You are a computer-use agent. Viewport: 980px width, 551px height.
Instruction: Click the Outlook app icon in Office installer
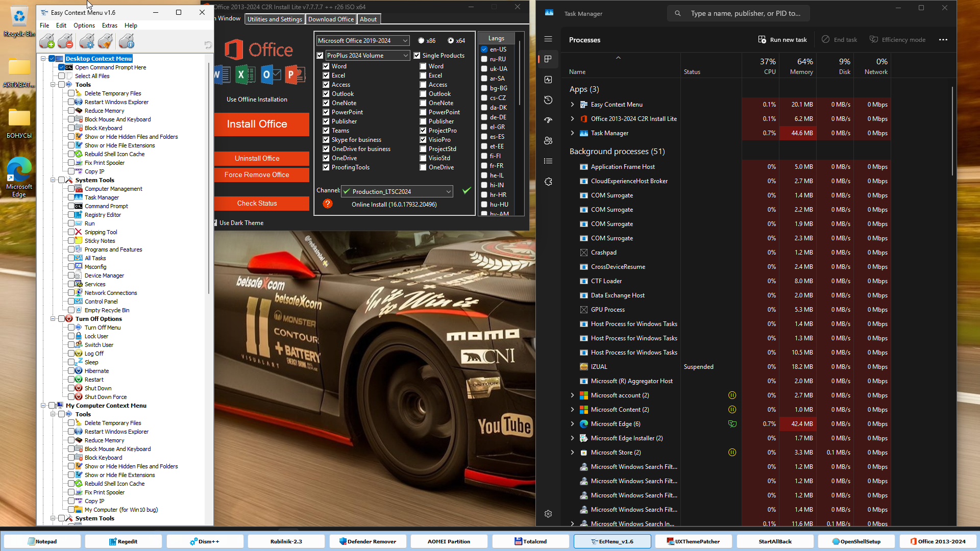click(271, 75)
